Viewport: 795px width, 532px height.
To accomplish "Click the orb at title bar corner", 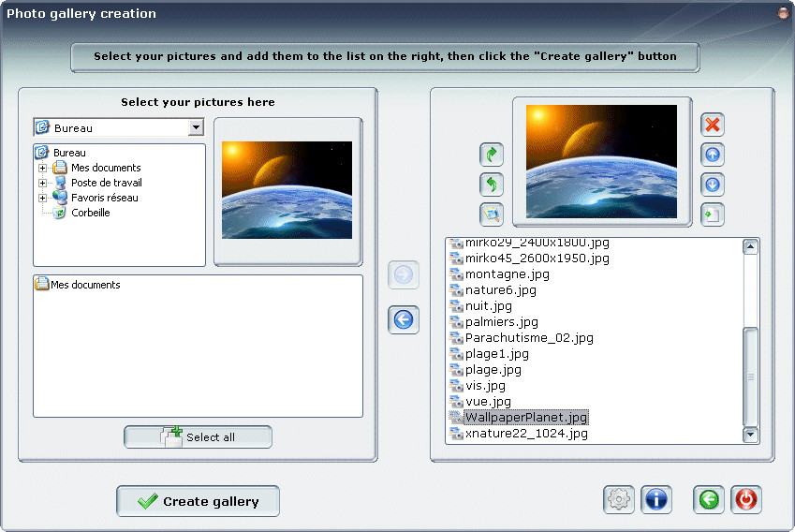I will [x=784, y=13].
